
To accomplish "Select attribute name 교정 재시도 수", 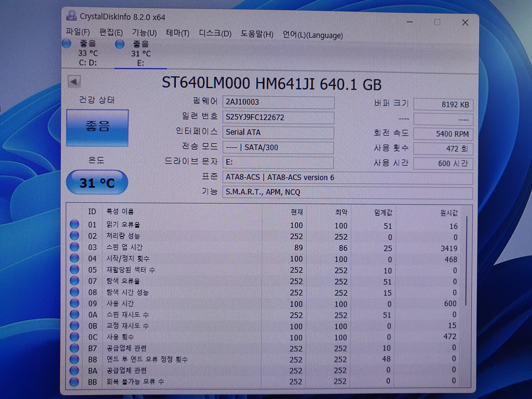I will point(127,326).
